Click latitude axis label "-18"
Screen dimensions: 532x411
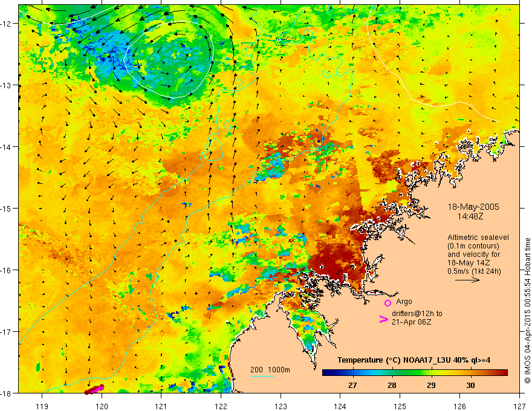pyautogui.click(x=7, y=393)
